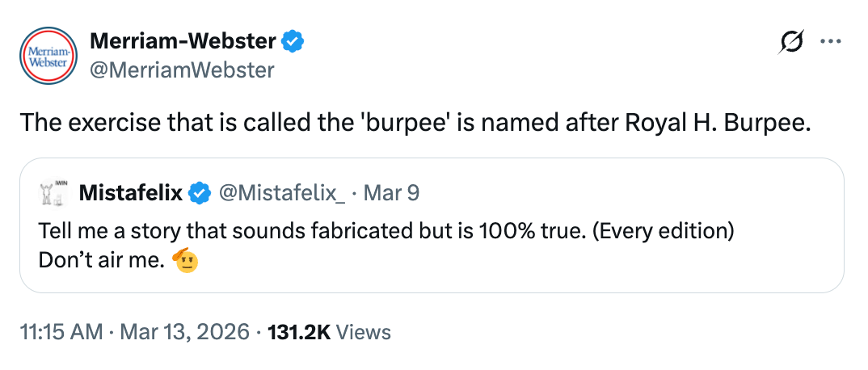Viewport: 868px width, 370px height.
Task: Click the quoted tweet's Mar 9 date
Action: (392, 194)
